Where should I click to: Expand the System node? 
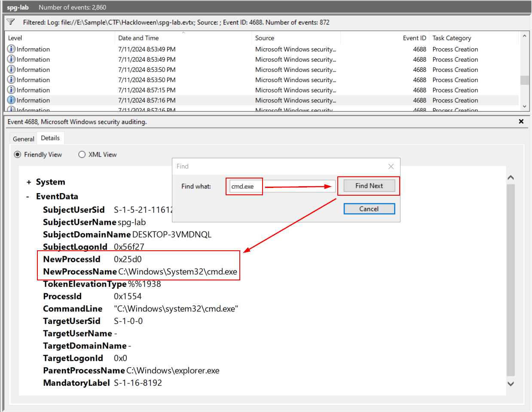[x=29, y=182]
